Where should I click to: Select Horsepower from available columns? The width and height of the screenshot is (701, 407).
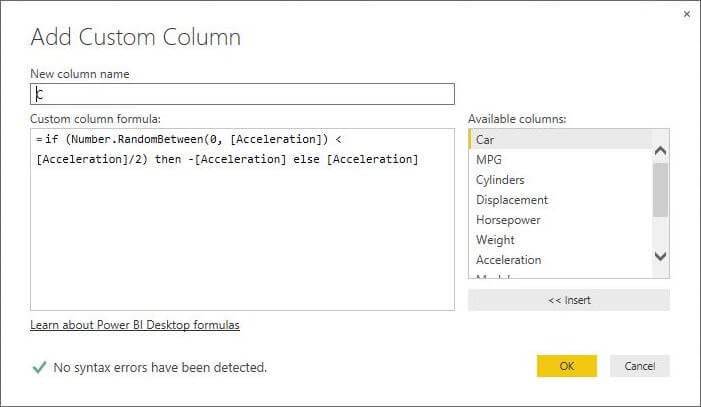(x=510, y=219)
